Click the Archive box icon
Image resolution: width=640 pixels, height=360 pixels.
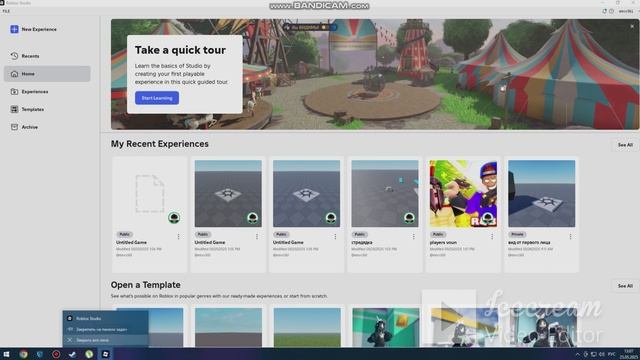point(14,127)
